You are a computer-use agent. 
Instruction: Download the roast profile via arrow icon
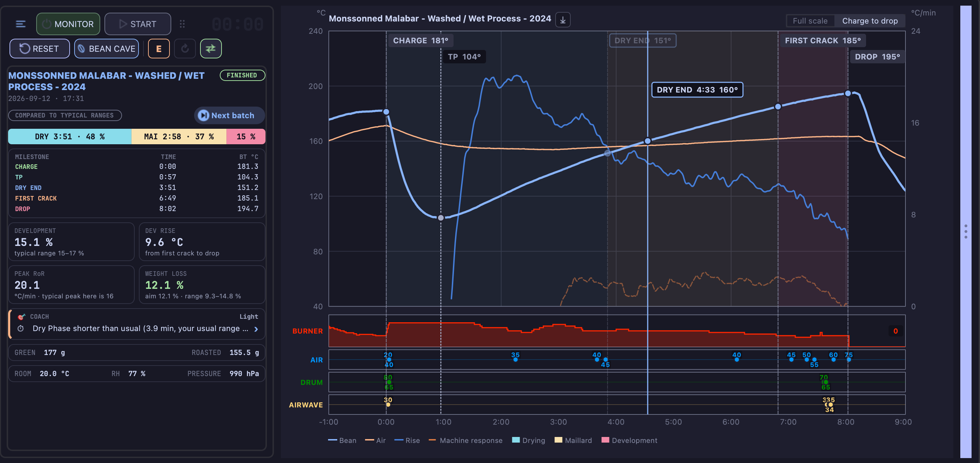[563, 19]
